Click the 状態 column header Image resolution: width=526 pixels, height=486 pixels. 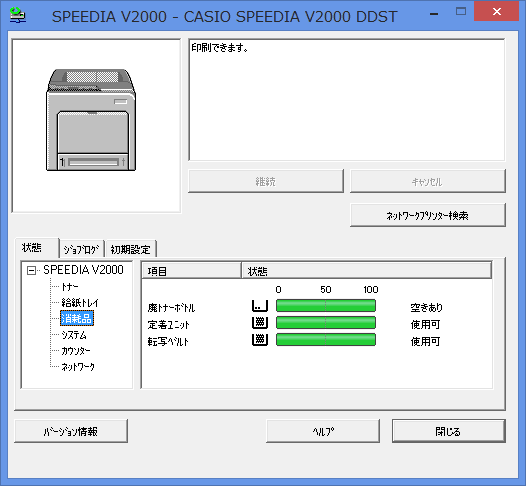pyautogui.click(x=367, y=271)
